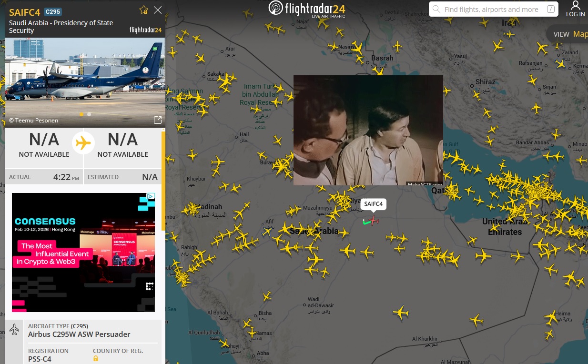The width and height of the screenshot is (588, 364).
Task: Click the slash keyboard shortcut key in search bar
Action: [551, 10]
